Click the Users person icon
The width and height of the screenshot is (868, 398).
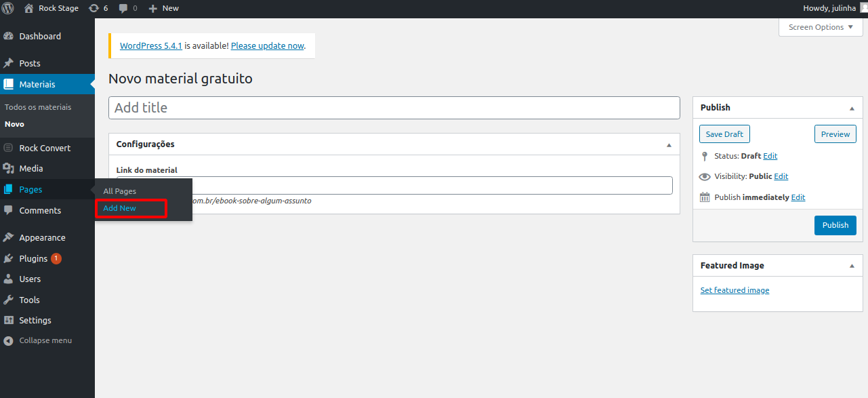pos(9,279)
